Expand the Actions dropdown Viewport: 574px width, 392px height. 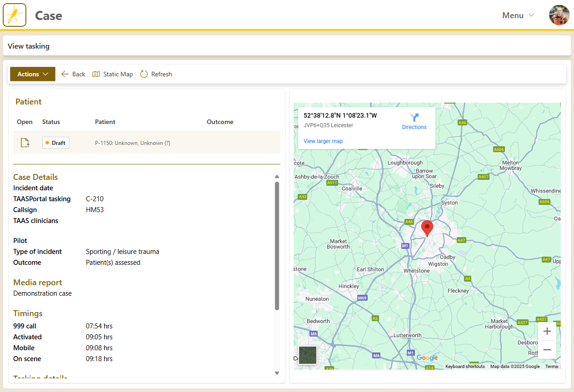(x=33, y=74)
